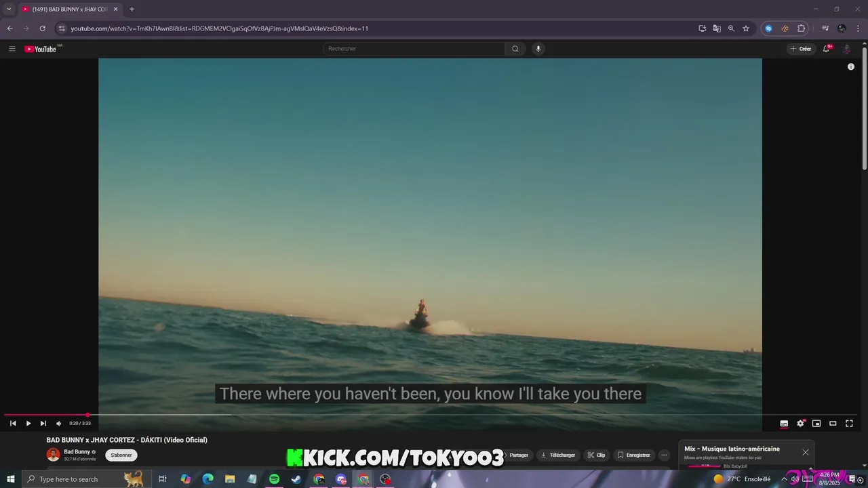Install the app via address bar icon

coord(703,28)
